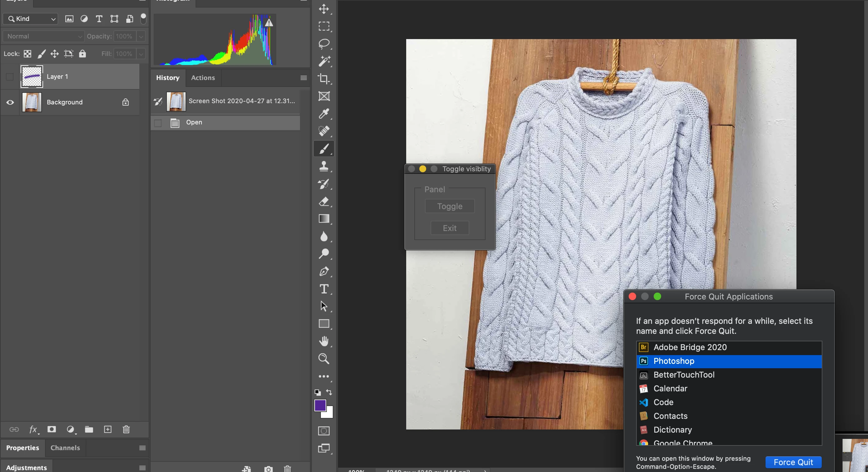This screenshot has height=472, width=868.
Task: Click the delete layer trash icon
Action: (x=126, y=429)
